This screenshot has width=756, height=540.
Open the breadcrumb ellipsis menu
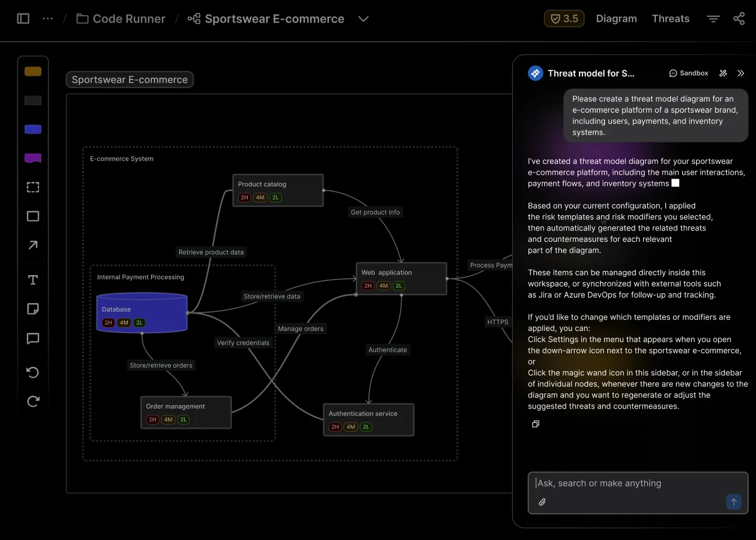click(x=48, y=19)
